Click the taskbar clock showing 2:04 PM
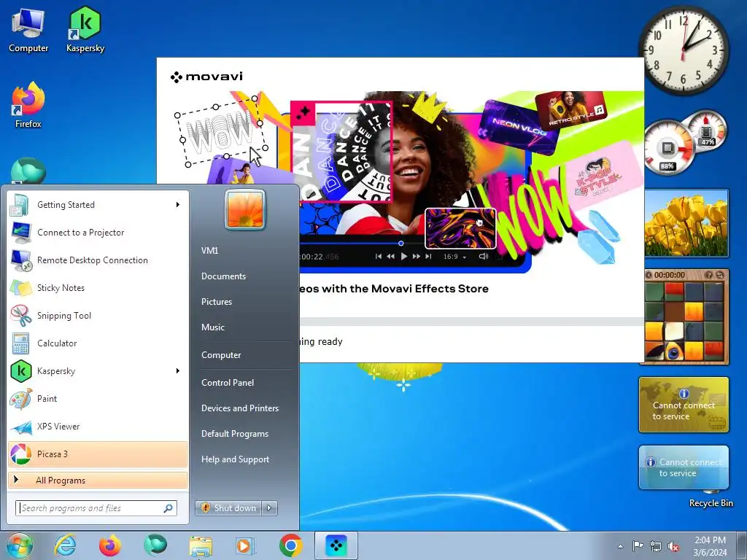Image resolution: width=747 pixels, height=560 pixels. pyautogui.click(x=710, y=546)
